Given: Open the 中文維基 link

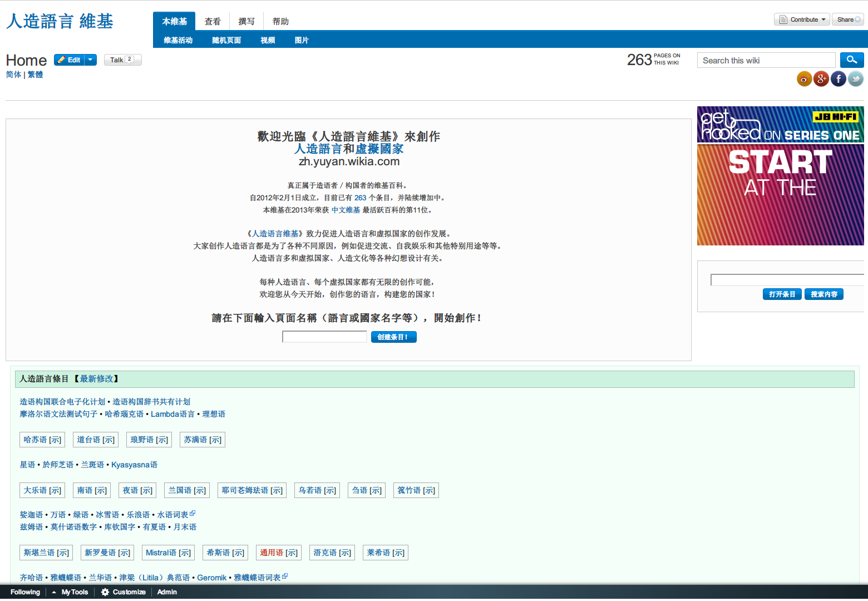Looking at the screenshot, I should [x=346, y=210].
